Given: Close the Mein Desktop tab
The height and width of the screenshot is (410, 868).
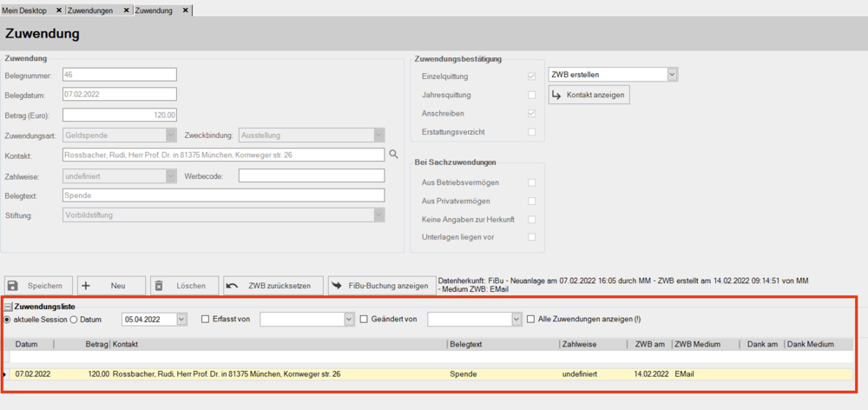Looking at the screenshot, I should pyautogui.click(x=58, y=10).
